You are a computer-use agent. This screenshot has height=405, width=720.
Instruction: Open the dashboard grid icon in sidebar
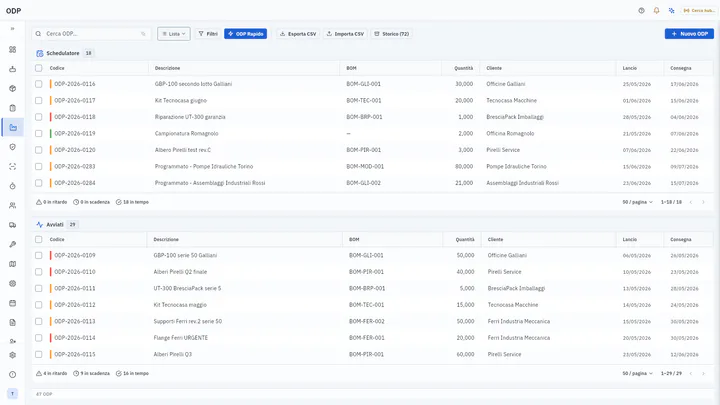tap(12, 49)
